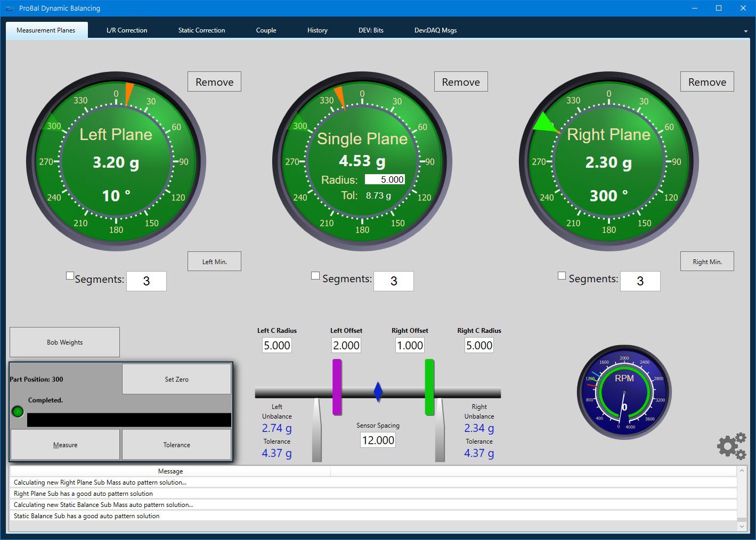Click the green status indicator light

tap(18, 411)
